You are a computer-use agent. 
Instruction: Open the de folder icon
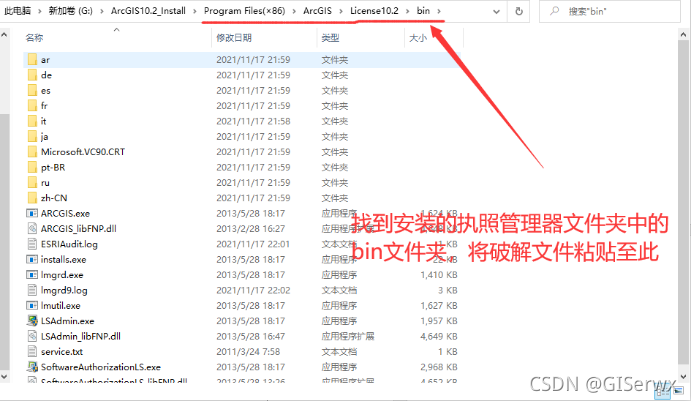32,75
